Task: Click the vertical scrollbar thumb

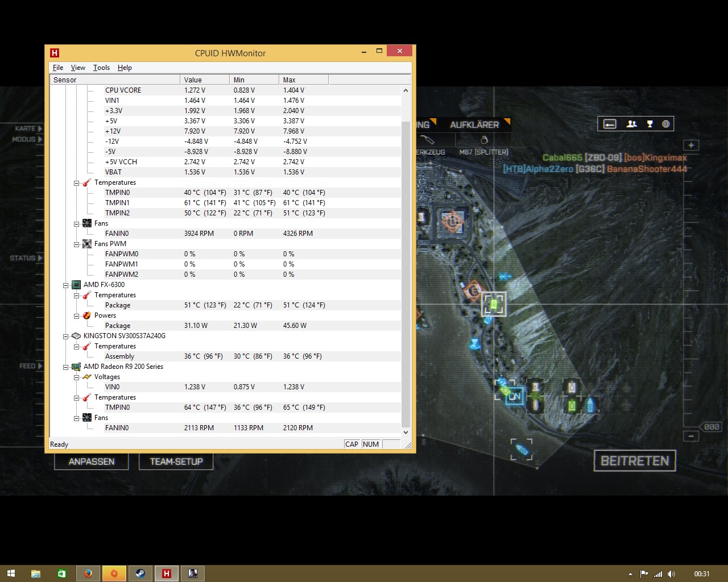Action: [x=406, y=274]
